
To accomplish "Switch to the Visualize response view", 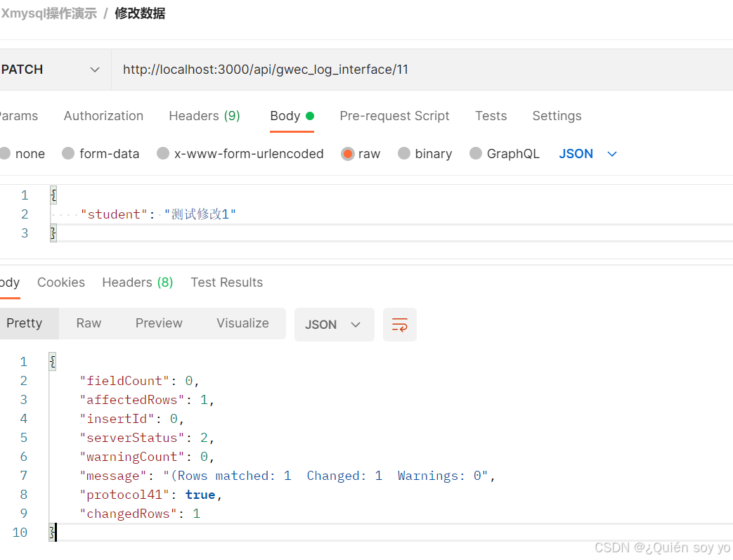I will point(242,323).
